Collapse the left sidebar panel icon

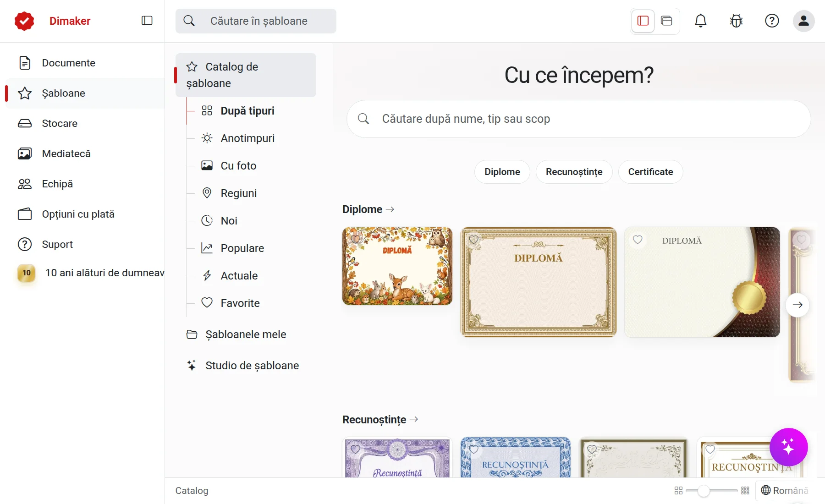coord(147,21)
